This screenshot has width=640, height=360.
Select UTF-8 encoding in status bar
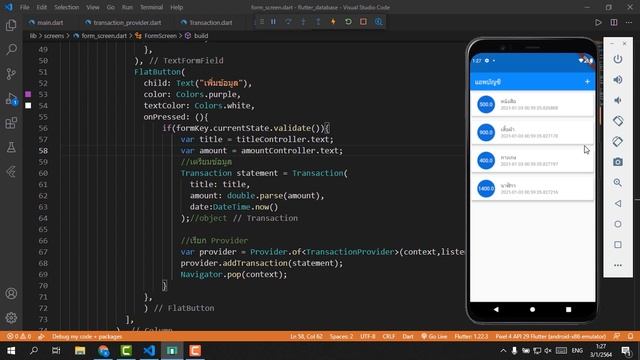click(x=368, y=336)
